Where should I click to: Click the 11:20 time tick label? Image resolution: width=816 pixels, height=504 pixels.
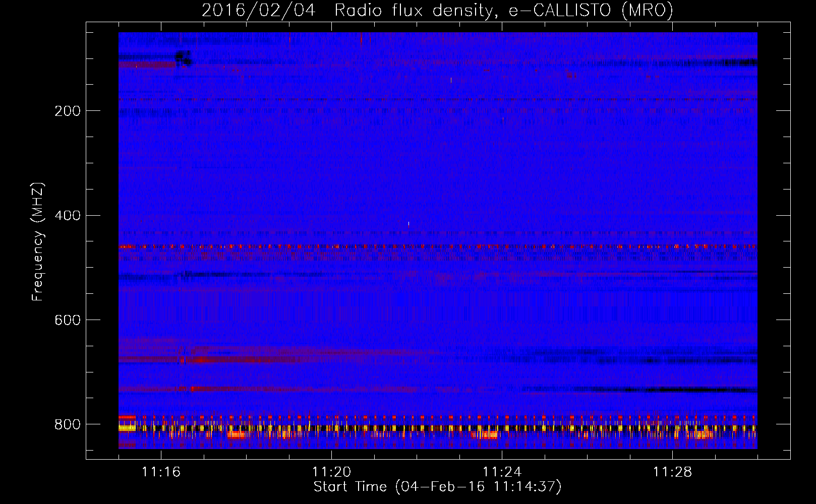coord(331,472)
